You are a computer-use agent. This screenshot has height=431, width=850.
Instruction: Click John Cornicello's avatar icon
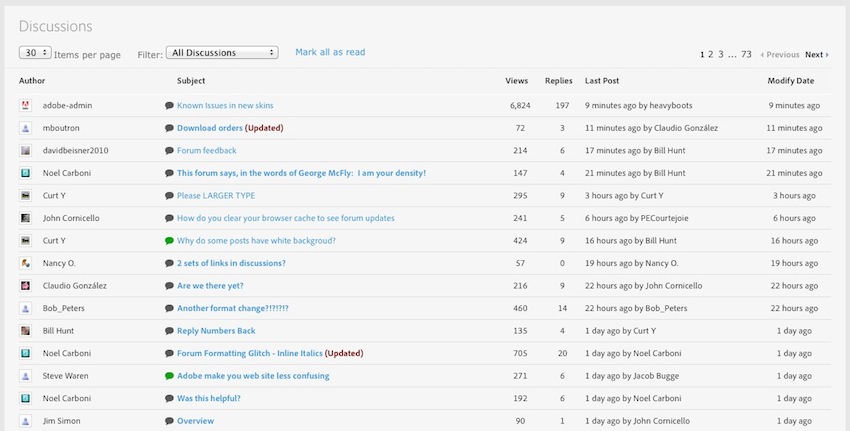pos(25,218)
